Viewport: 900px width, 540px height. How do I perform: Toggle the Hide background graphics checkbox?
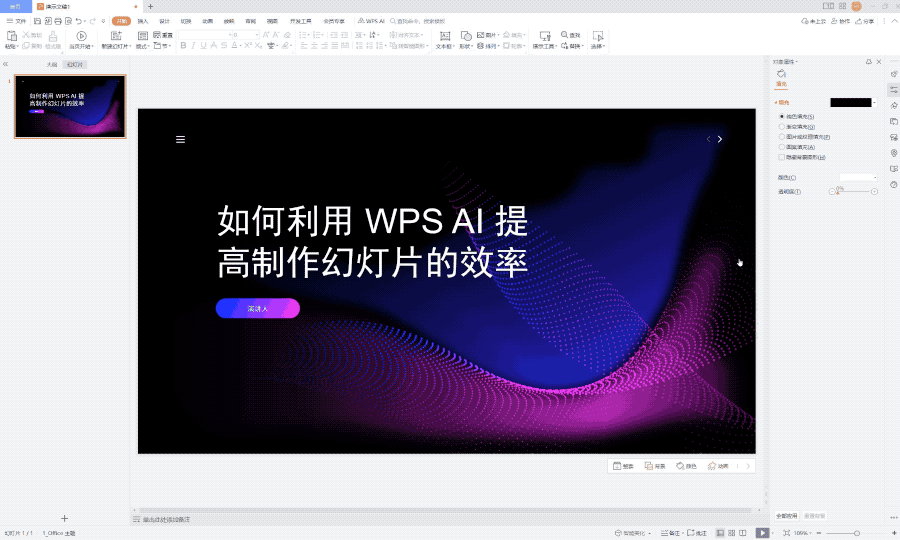tap(782, 157)
